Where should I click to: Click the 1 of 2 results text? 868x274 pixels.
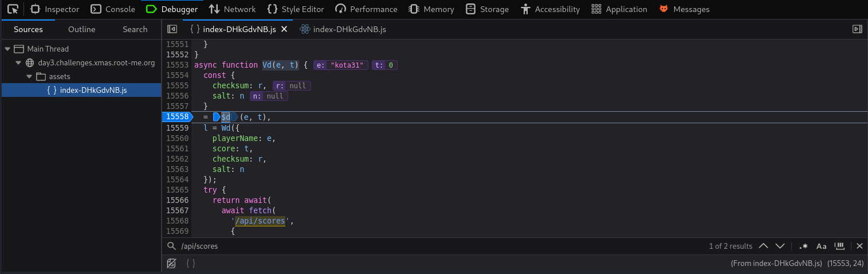point(730,246)
